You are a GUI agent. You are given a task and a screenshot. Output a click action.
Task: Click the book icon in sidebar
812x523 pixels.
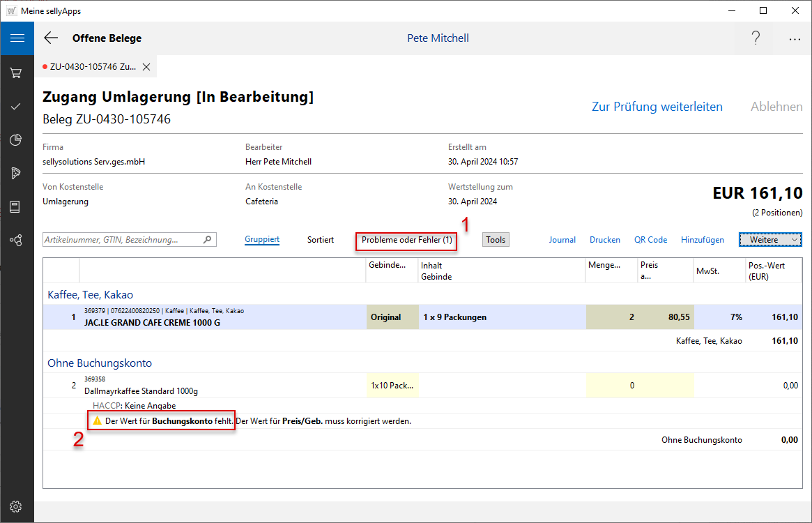(15, 206)
